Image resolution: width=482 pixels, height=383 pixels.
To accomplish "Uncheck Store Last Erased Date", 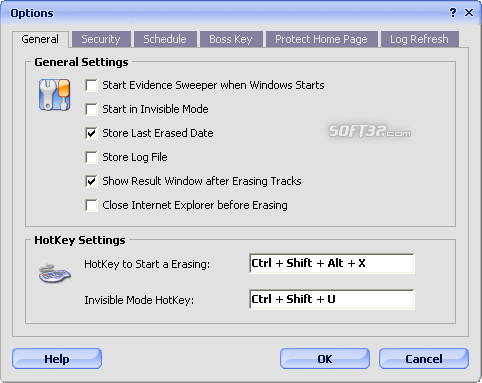I will click(91, 133).
